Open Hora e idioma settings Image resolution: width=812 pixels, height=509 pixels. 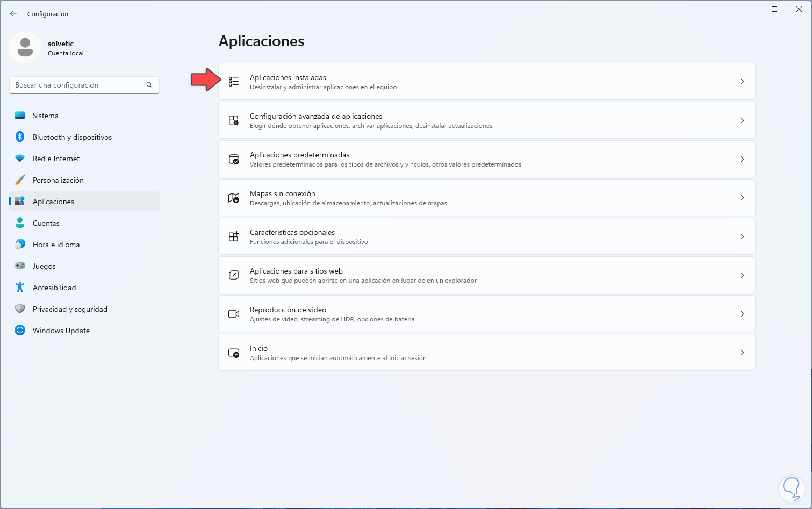click(x=56, y=245)
